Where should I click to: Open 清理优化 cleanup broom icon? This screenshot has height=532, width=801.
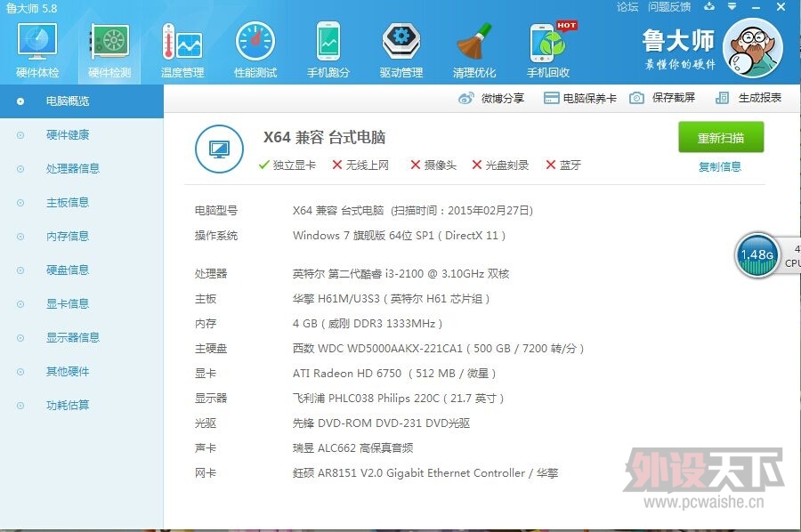[x=474, y=50]
